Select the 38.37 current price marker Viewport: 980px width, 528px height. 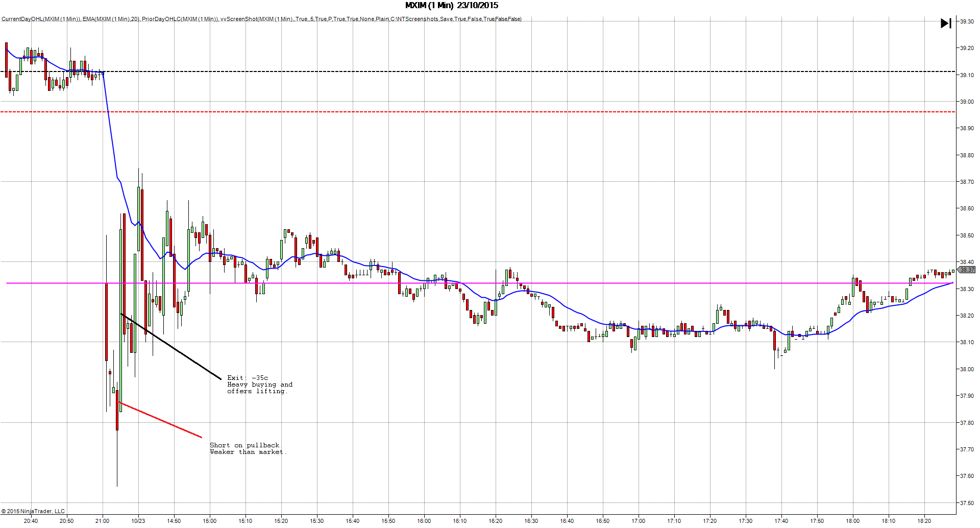pyautogui.click(x=966, y=270)
